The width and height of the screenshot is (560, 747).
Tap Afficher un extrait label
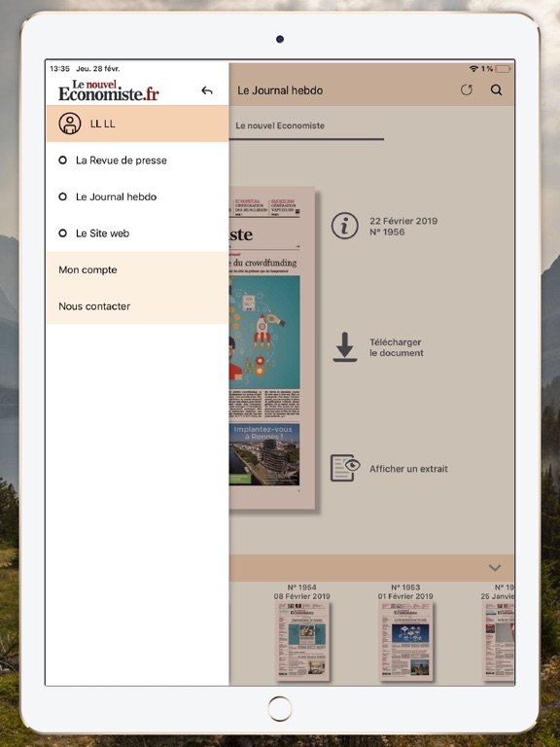(x=408, y=469)
